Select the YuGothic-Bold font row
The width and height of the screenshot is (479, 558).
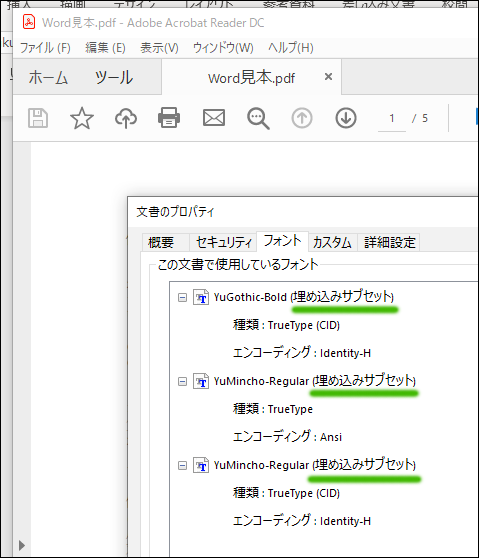[304, 297]
